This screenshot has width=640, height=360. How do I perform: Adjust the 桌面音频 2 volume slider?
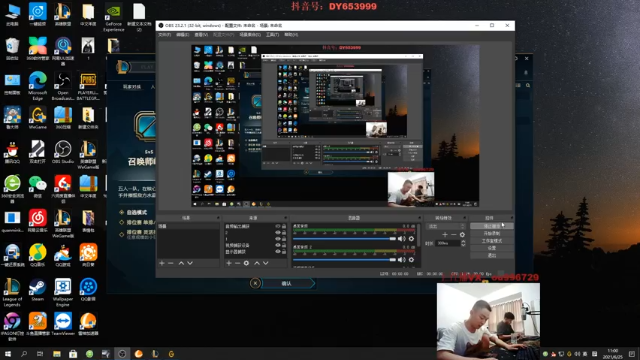point(344,260)
